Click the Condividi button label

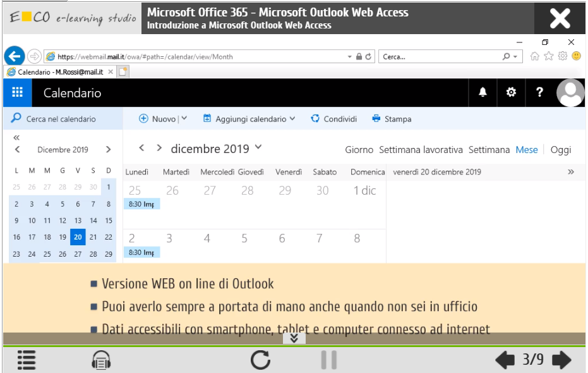[x=340, y=119]
